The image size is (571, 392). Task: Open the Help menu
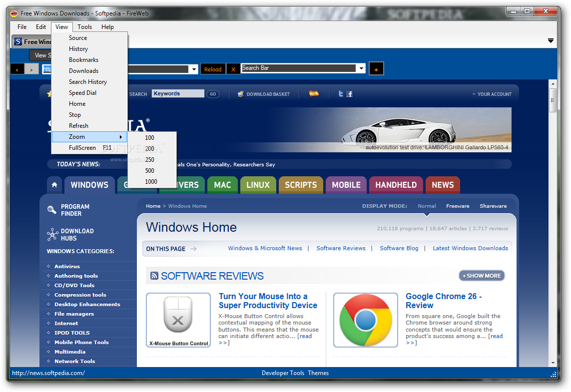click(x=107, y=27)
